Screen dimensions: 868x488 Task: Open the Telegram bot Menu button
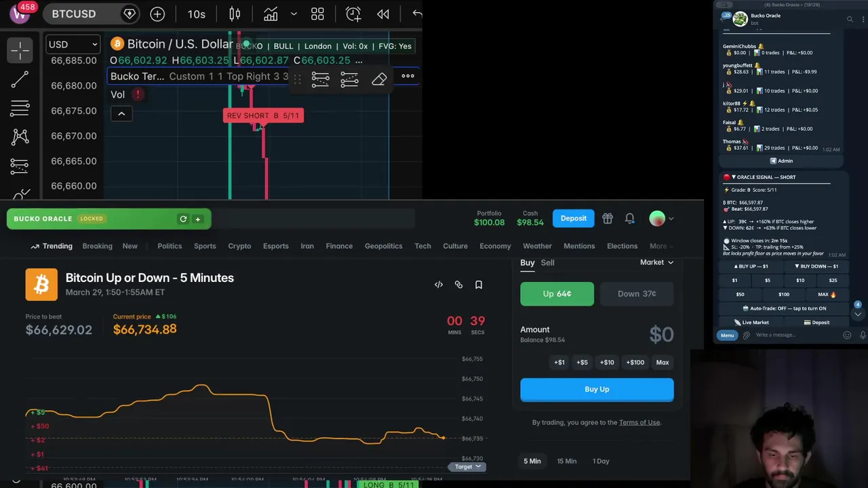coord(727,335)
